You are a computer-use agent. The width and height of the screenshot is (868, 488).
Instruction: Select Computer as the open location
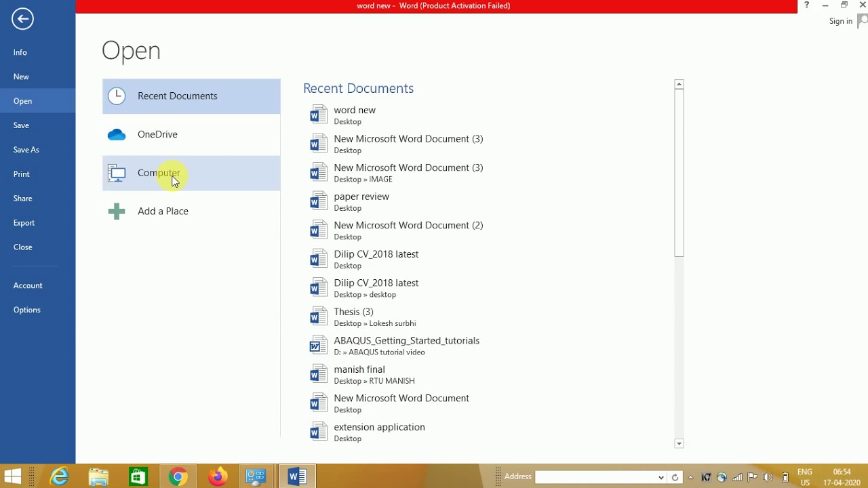(x=191, y=173)
